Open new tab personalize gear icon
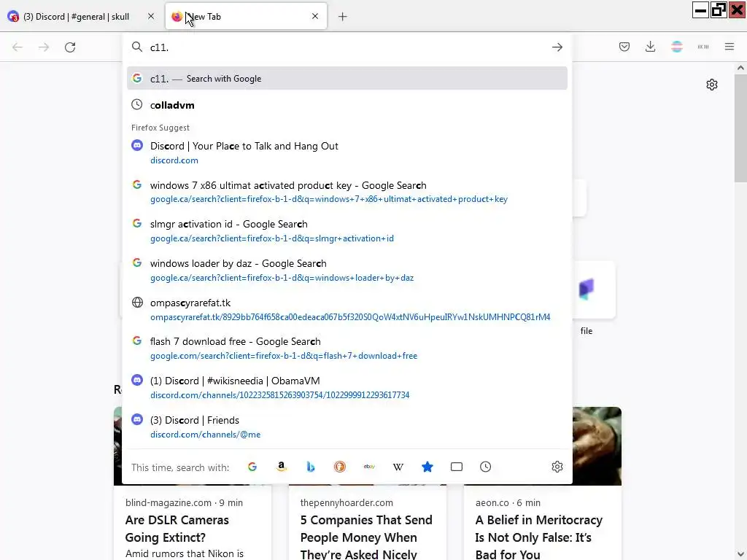The width and height of the screenshot is (747, 560). [x=712, y=85]
